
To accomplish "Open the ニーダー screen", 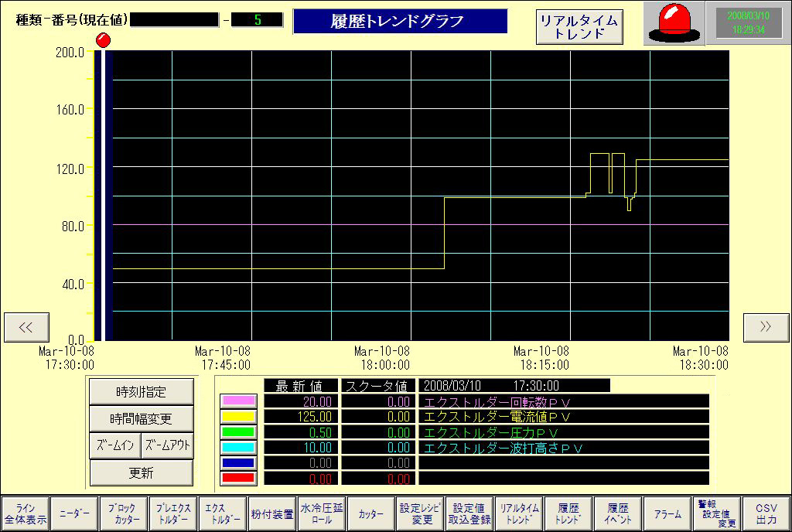I will tap(75, 514).
